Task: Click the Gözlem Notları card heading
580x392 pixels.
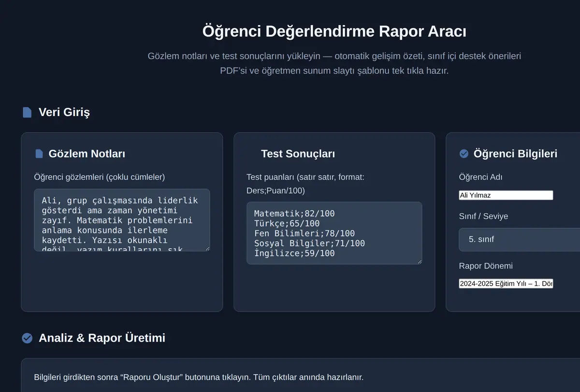Action: tap(87, 154)
